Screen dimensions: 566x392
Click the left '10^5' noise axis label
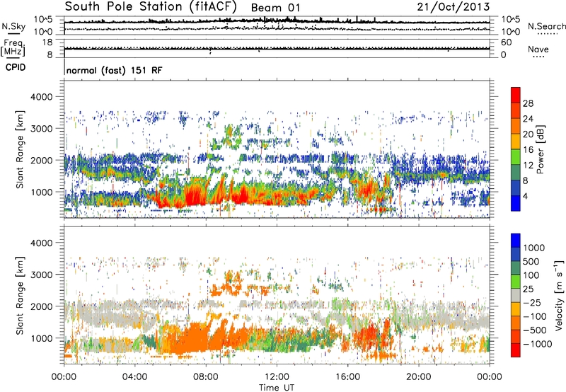tap(43, 20)
